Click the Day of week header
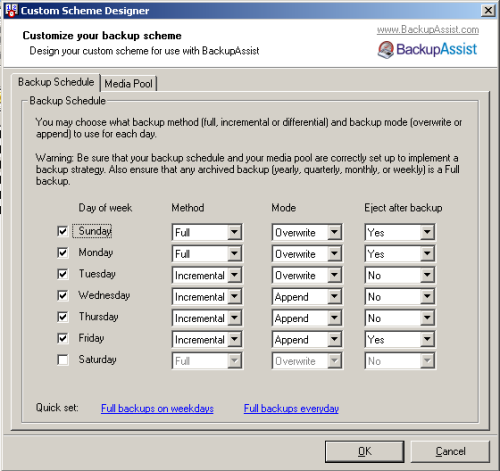Viewport: 500px width, 471px height. point(105,208)
